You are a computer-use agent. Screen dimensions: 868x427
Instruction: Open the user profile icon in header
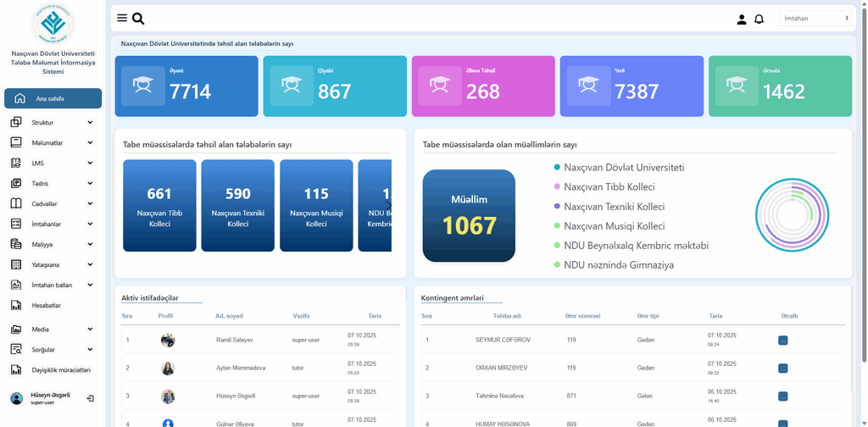tap(742, 19)
